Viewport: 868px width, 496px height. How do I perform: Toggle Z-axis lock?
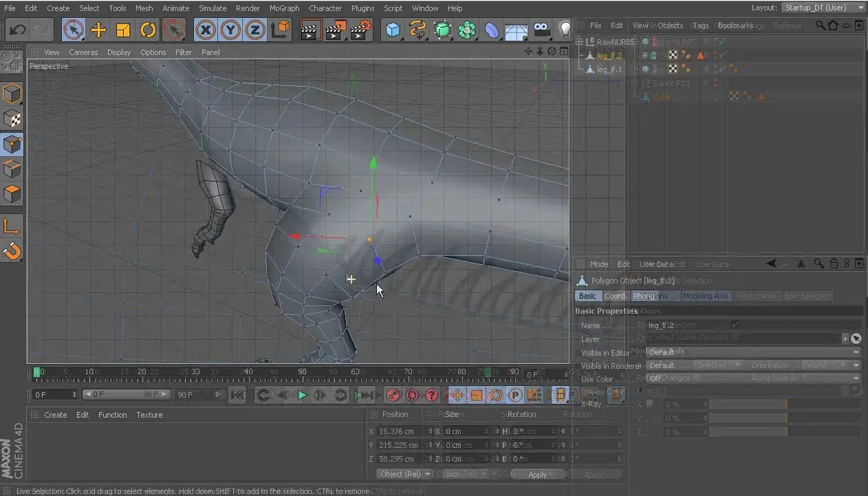pyautogui.click(x=255, y=30)
